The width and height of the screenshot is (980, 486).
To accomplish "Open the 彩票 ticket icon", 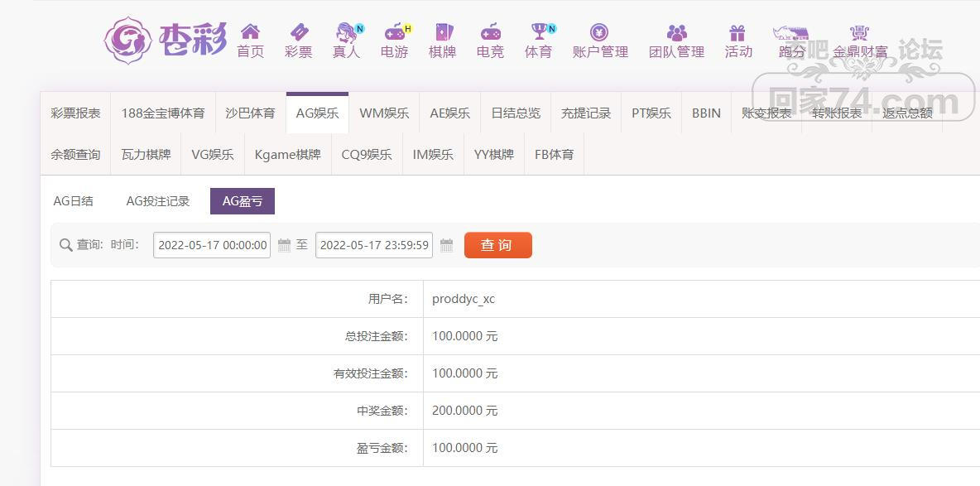I will pos(299,32).
